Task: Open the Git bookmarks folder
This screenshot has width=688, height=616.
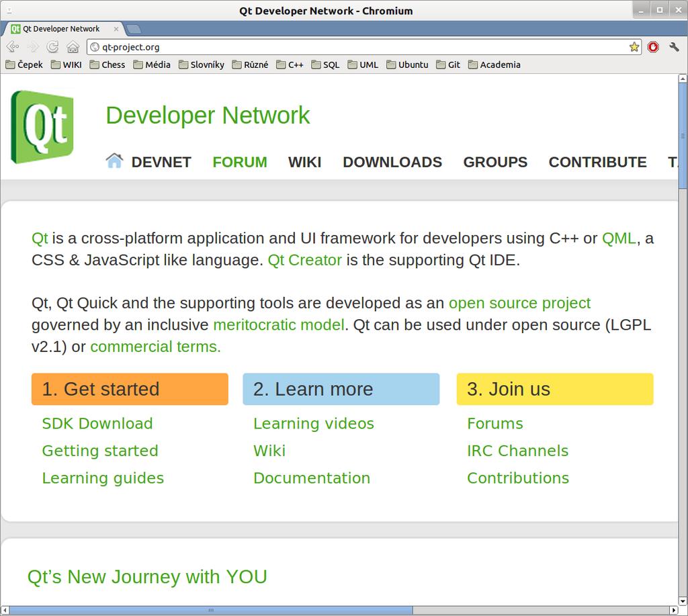Action: (448, 64)
